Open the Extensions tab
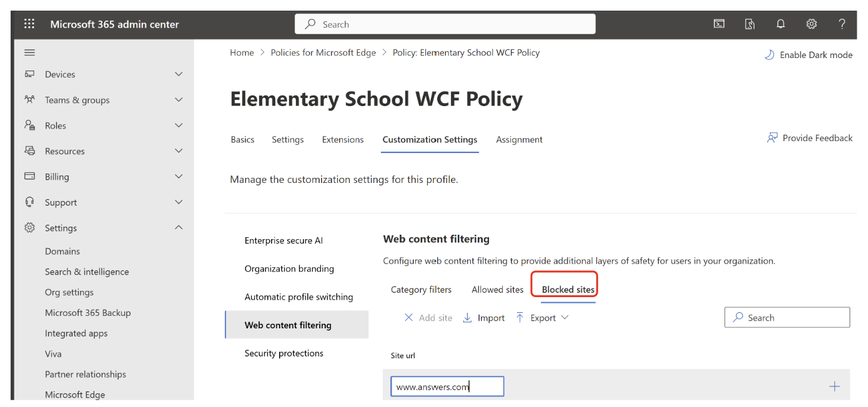This screenshot has height=407, width=868. (343, 139)
